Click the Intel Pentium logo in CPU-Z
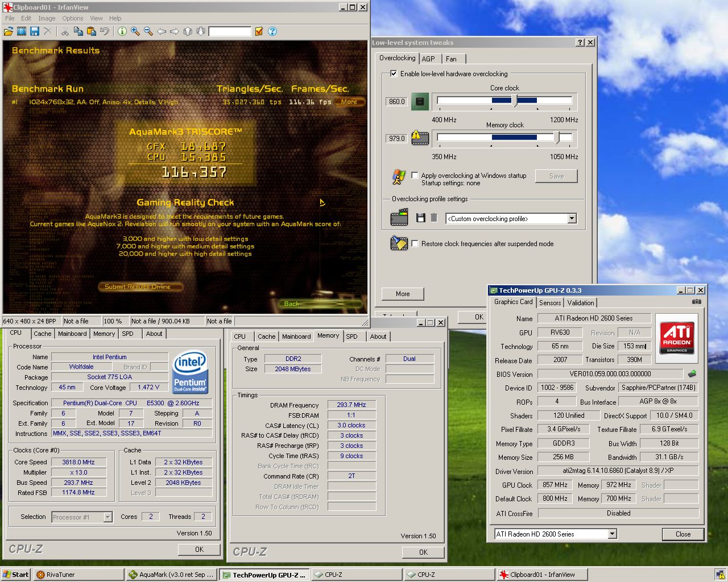Viewport: 728px width, 582px height. (x=190, y=372)
